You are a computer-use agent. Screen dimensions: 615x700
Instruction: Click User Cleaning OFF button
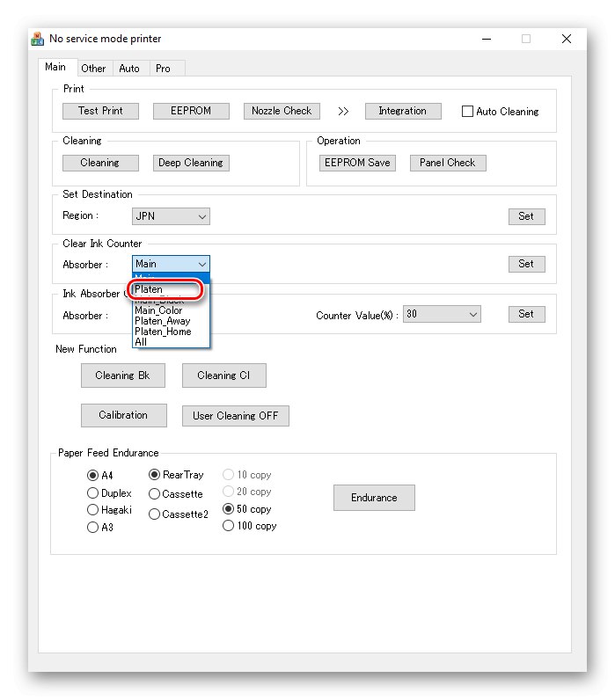point(236,416)
